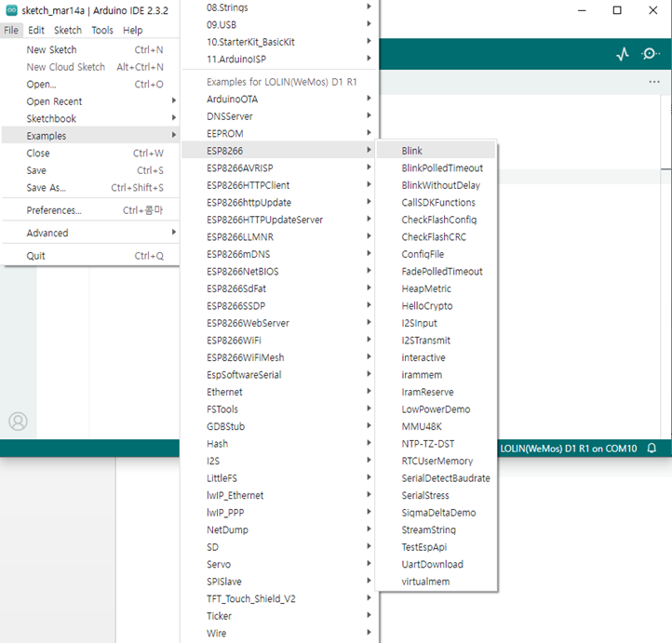Expand the ESP8266WebServer examples
The image size is (672, 643).
[279, 323]
